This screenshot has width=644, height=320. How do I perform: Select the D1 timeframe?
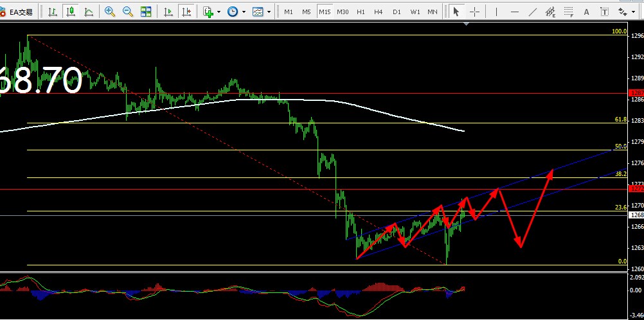[x=397, y=12]
